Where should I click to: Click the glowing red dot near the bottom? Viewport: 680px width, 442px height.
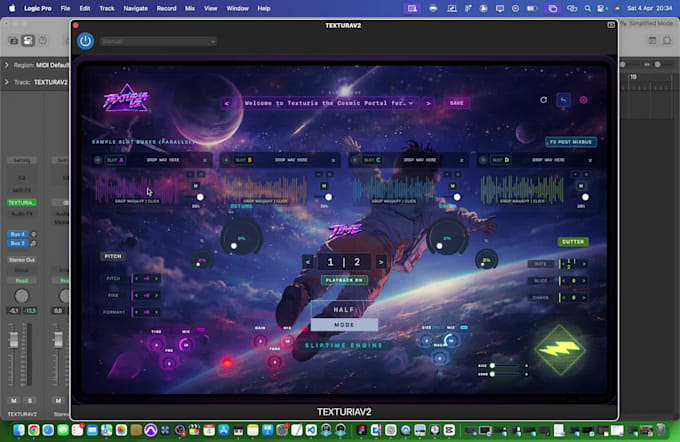click(x=228, y=363)
